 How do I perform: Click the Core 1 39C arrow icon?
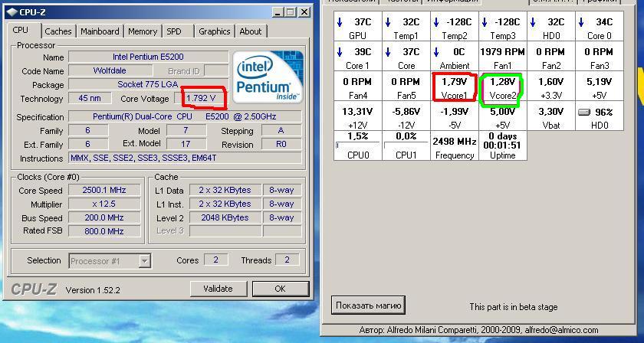(340, 52)
